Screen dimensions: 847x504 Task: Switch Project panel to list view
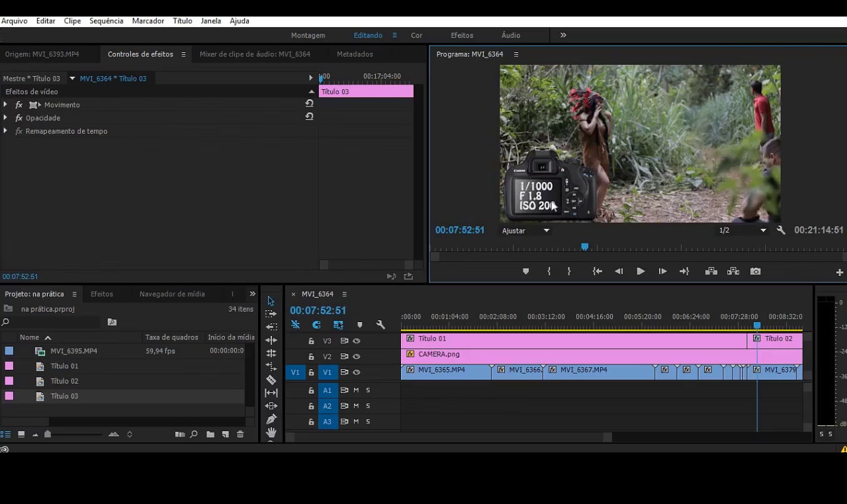coord(6,435)
